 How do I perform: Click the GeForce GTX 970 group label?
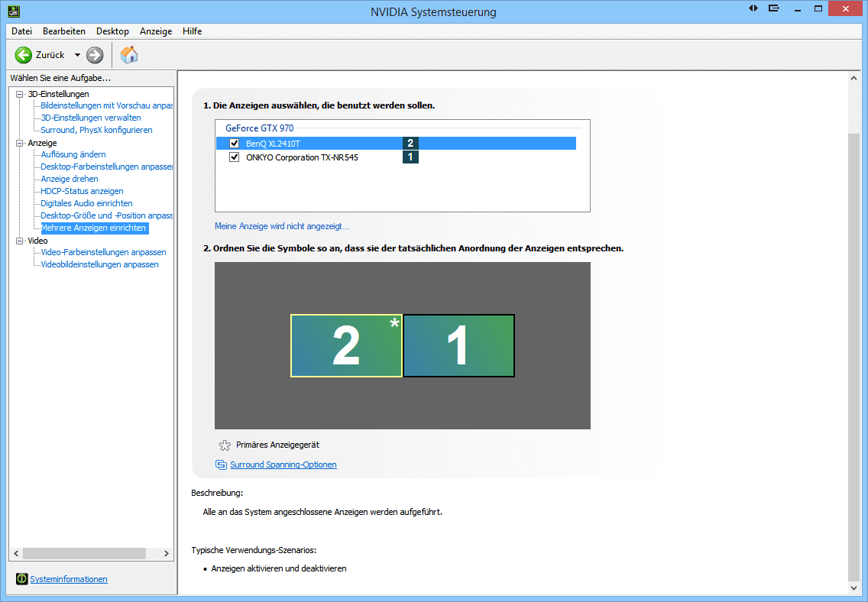point(260,128)
